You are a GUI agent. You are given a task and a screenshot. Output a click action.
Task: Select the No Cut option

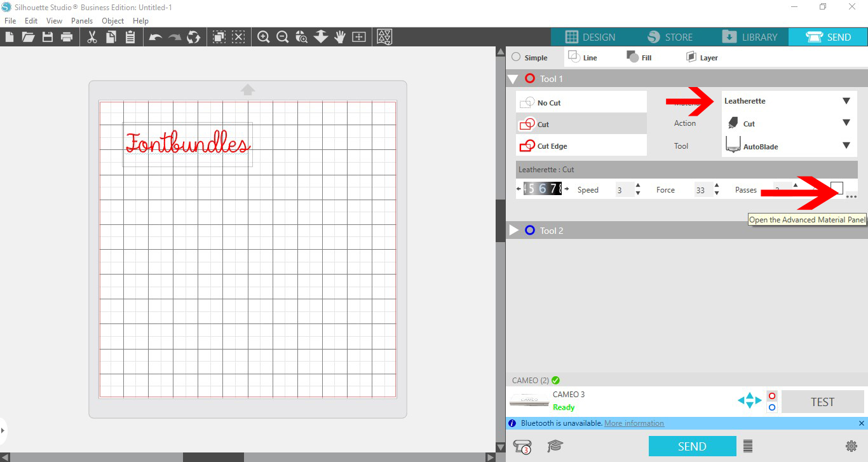(581, 102)
